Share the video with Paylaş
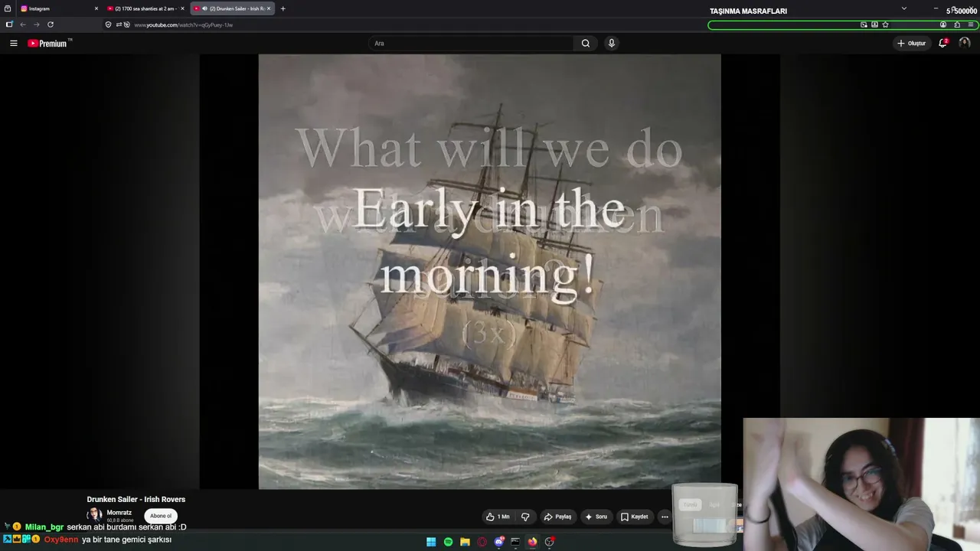The height and width of the screenshot is (551, 980). (x=558, y=517)
